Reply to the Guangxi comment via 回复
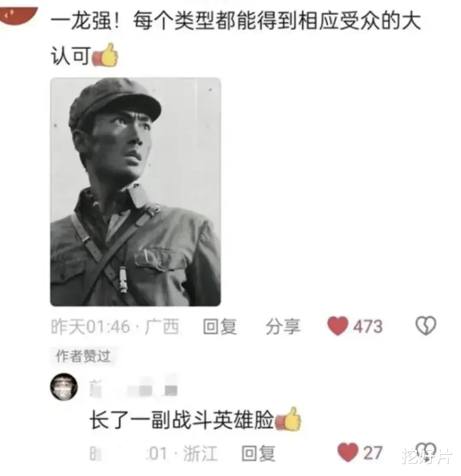The image size is (461, 476). [220, 327]
